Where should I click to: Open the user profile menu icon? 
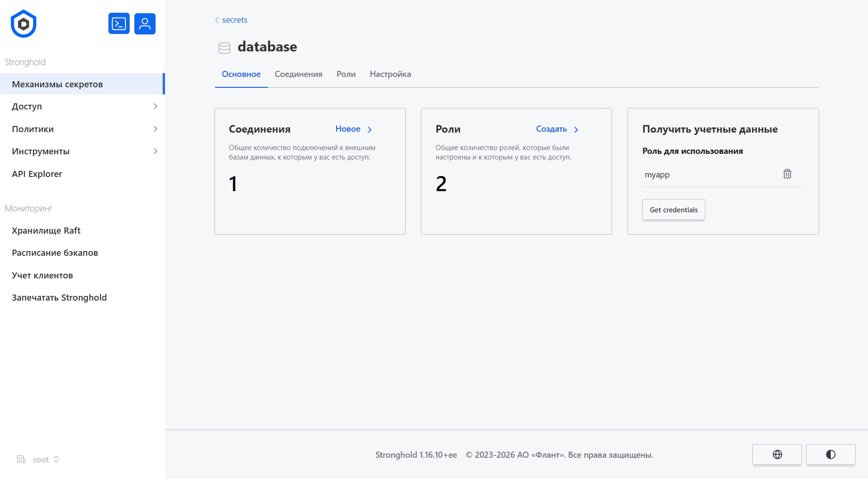[145, 24]
